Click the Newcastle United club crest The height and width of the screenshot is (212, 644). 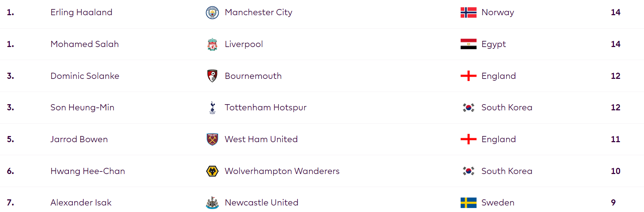(x=212, y=203)
